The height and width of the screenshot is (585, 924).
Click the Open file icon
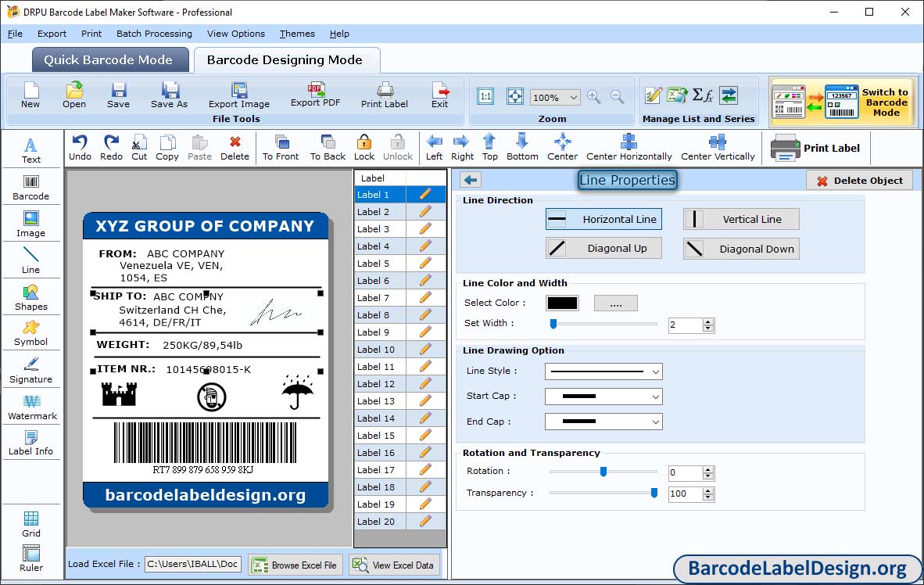tap(74, 95)
